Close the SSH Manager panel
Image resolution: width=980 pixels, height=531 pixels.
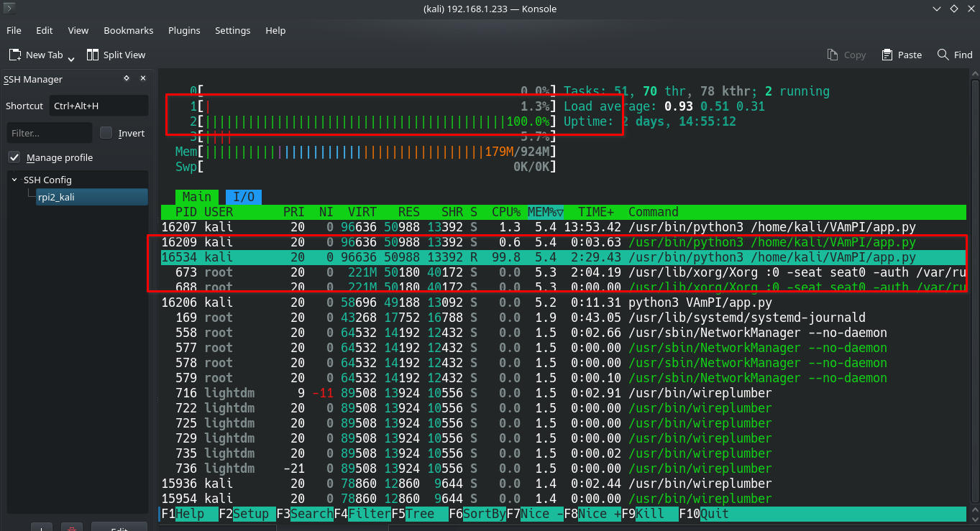142,79
